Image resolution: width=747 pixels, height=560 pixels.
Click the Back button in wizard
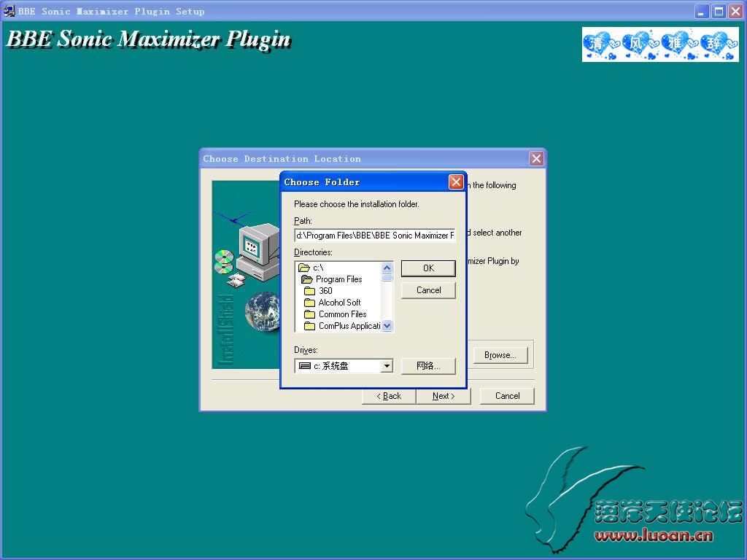click(389, 396)
